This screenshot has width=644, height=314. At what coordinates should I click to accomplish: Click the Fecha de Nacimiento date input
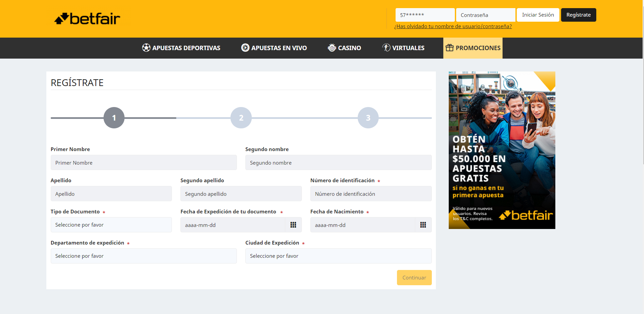[363, 225]
